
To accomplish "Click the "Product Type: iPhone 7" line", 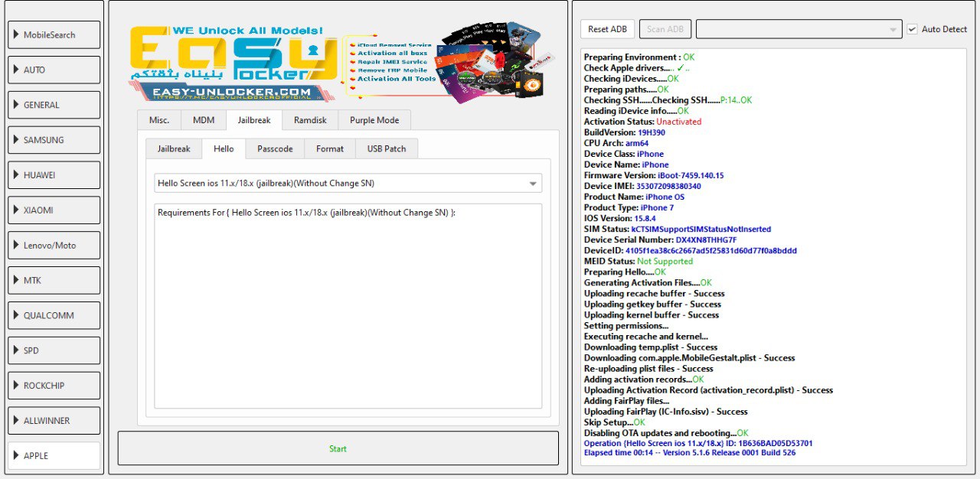I will point(629,207).
